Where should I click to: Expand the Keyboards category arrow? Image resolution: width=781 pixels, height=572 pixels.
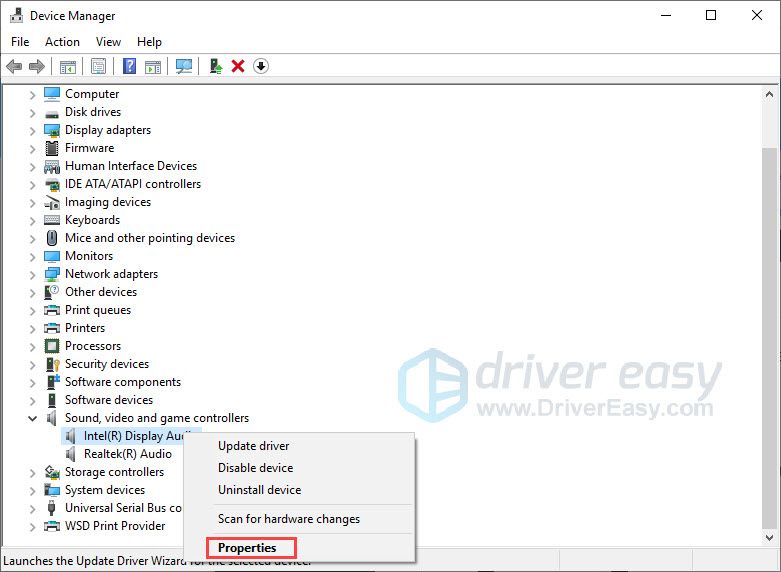coord(32,220)
